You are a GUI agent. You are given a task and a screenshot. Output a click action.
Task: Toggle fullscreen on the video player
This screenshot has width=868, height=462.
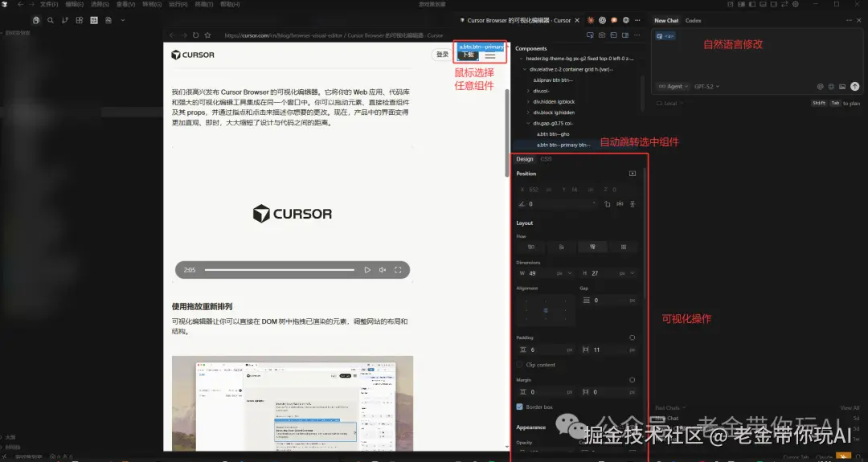pos(398,270)
